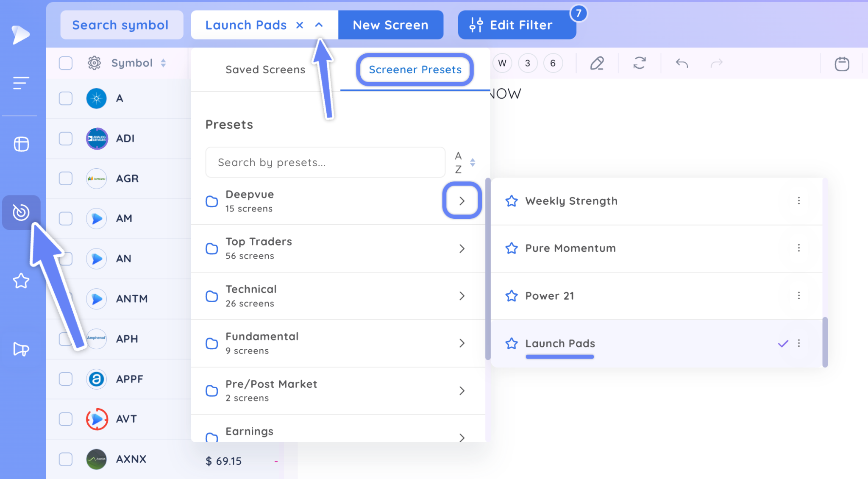Click the New Screen button
Image resolution: width=868 pixels, height=479 pixels.
[x=390, y=25]
